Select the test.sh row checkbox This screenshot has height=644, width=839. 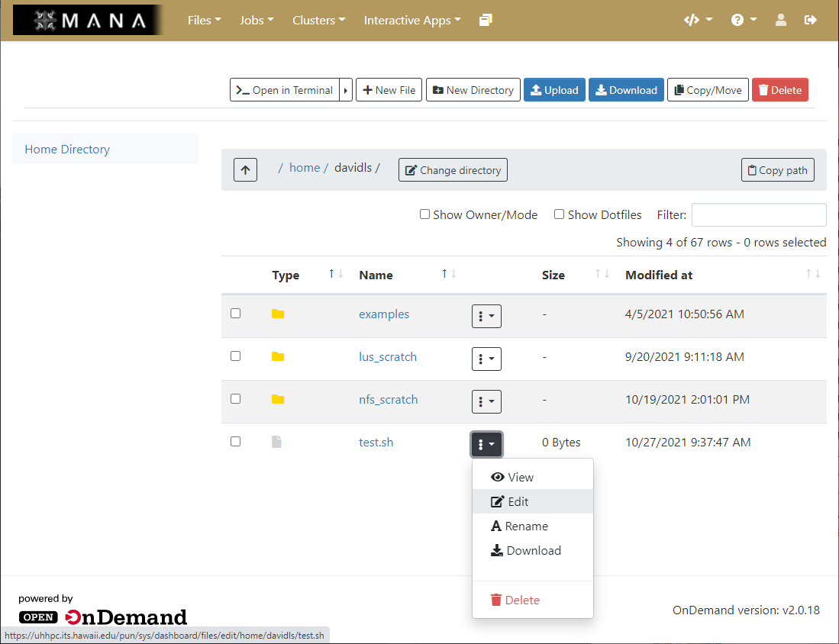pyautogui.click(x=235, y=442)
